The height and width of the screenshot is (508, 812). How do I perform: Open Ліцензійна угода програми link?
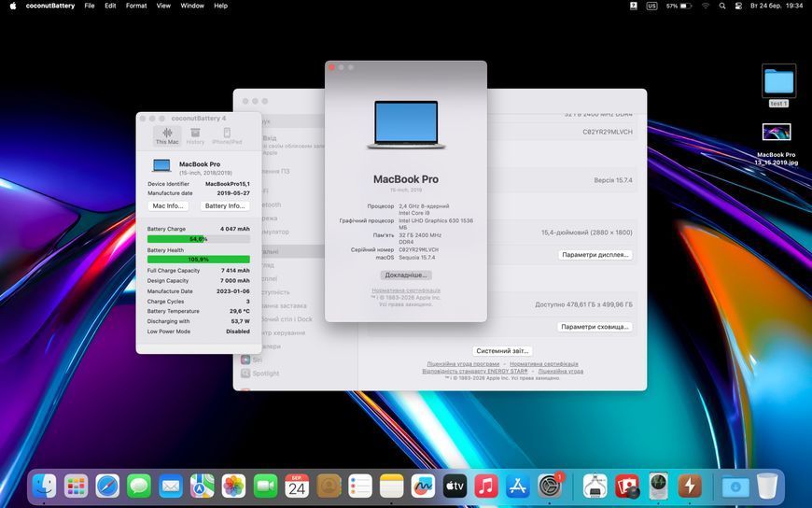point(463,364)
